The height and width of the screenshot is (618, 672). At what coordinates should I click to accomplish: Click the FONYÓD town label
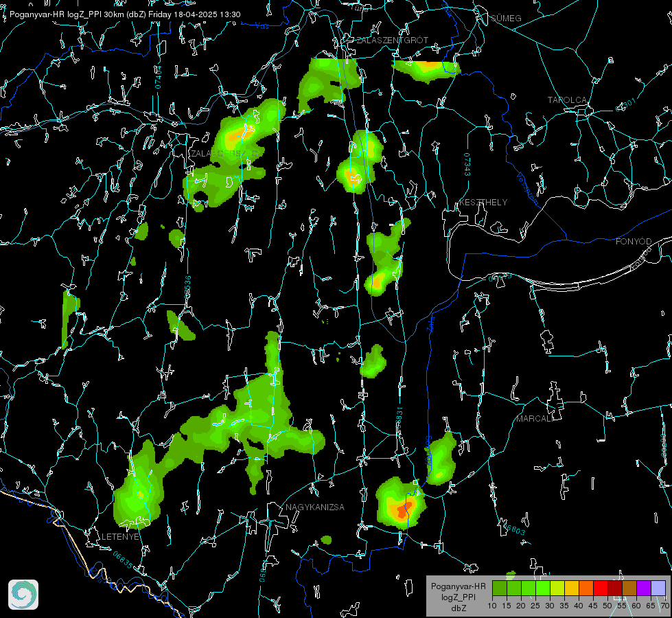634,242
